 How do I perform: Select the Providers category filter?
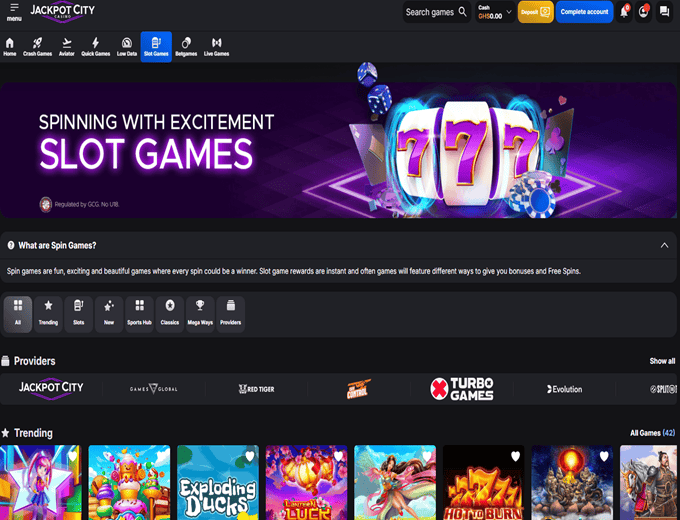tap(230, 314)
